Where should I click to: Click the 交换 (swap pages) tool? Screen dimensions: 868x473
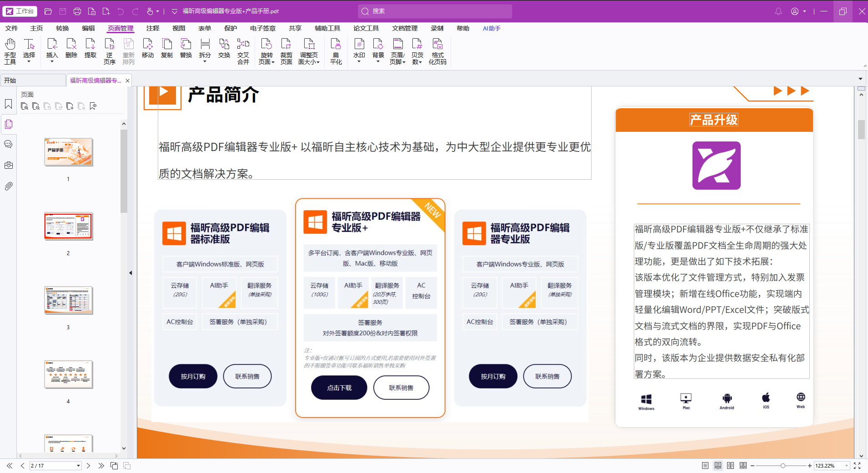point(224,48)
